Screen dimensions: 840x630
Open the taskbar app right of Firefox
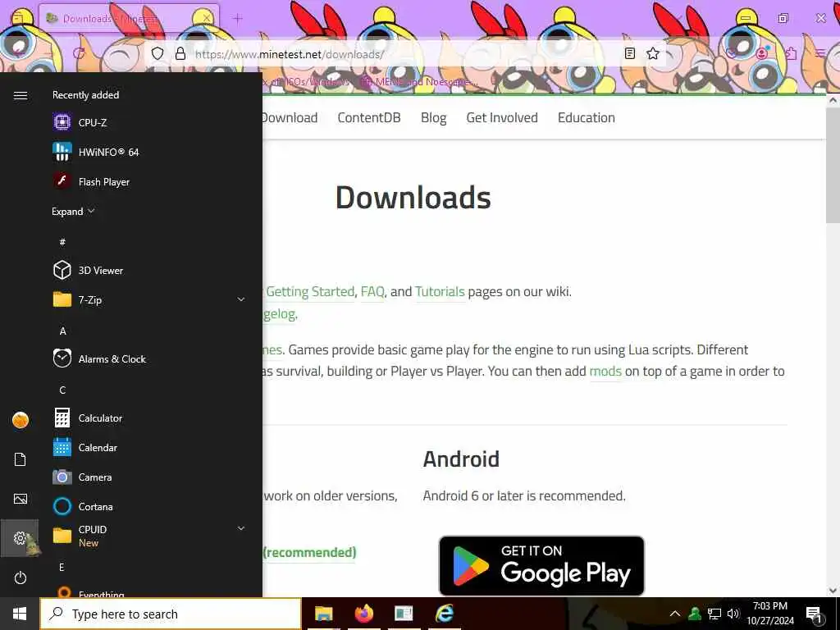coord(404,614)
